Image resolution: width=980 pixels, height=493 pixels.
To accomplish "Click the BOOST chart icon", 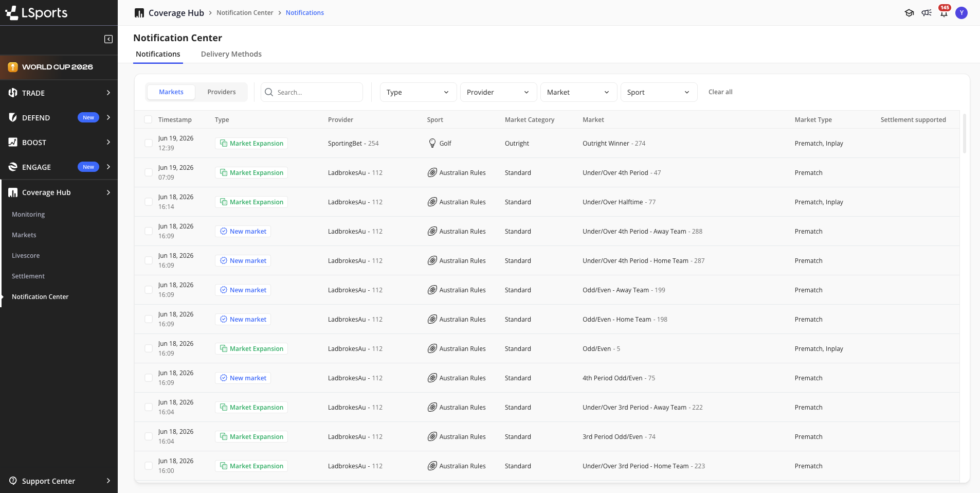I will tap(13, 142).
